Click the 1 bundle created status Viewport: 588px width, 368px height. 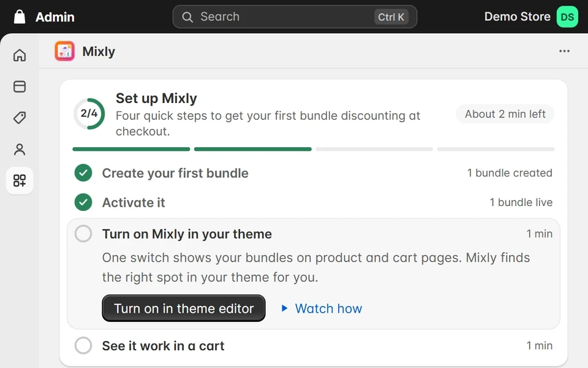(510, 173)
